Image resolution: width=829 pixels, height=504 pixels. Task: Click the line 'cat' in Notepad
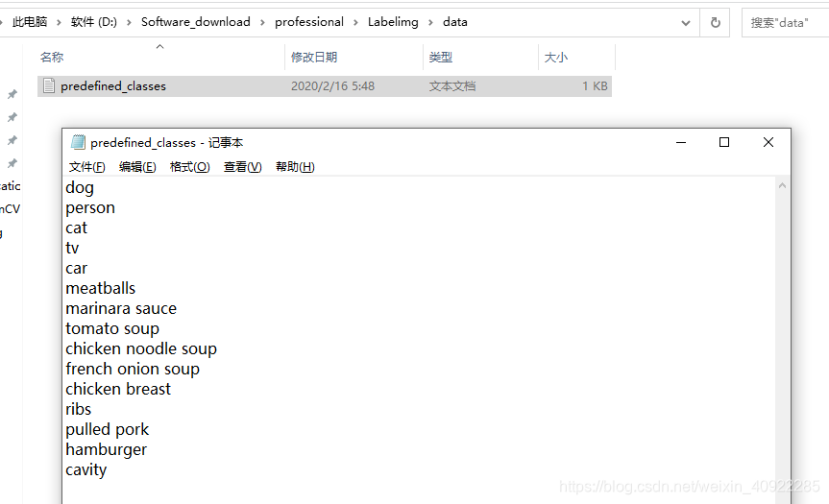pyautogui.click(x=76, y=228)
